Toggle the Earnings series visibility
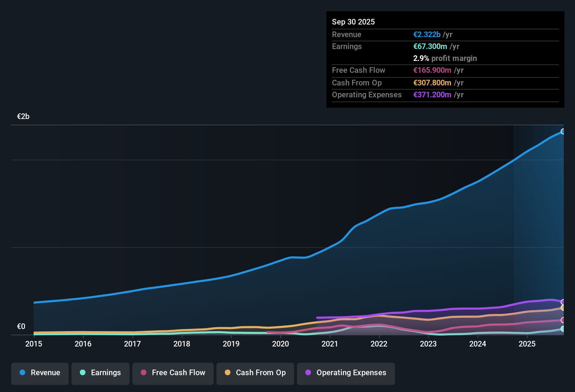Image resolution: width=575 pixels, height=392 pixels. click(x=101, y=373)
